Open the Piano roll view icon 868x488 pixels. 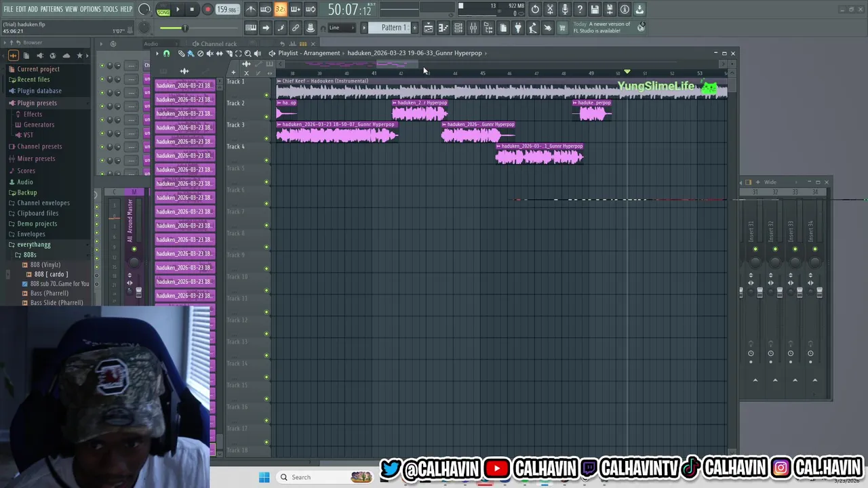click(443, 28)
